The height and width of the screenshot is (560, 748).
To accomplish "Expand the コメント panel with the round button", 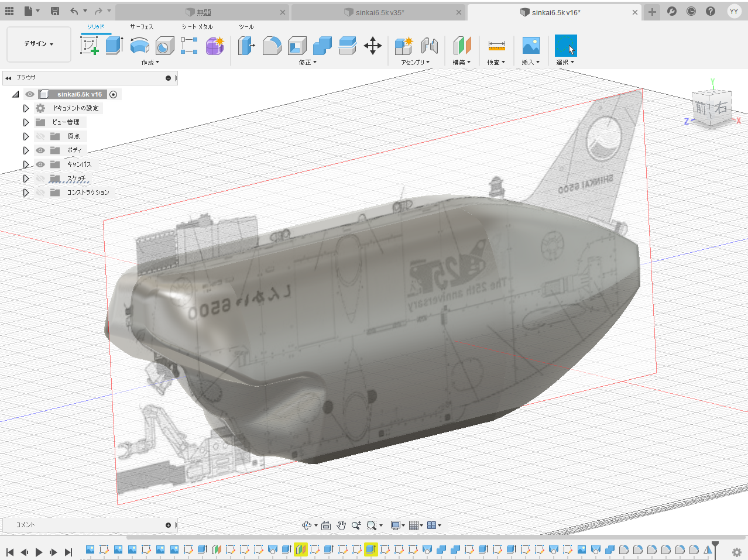I will [x=168, y=525].
